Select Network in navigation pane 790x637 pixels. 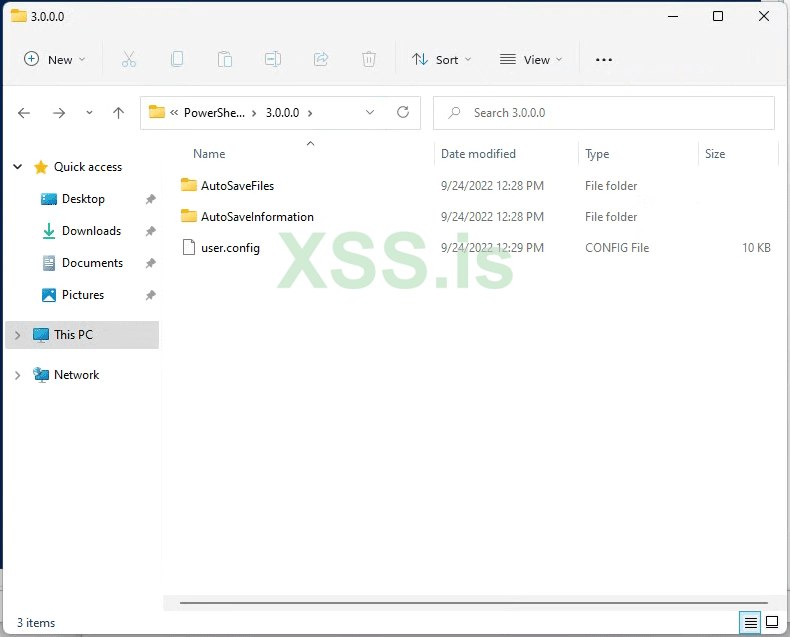[x=76, y=375]
